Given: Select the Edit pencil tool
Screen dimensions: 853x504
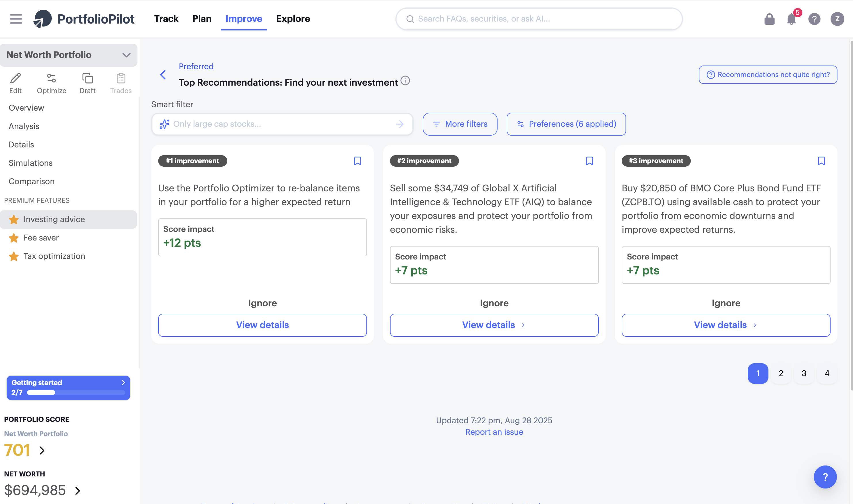Looking at the screenshot, I should coord(15,83).
